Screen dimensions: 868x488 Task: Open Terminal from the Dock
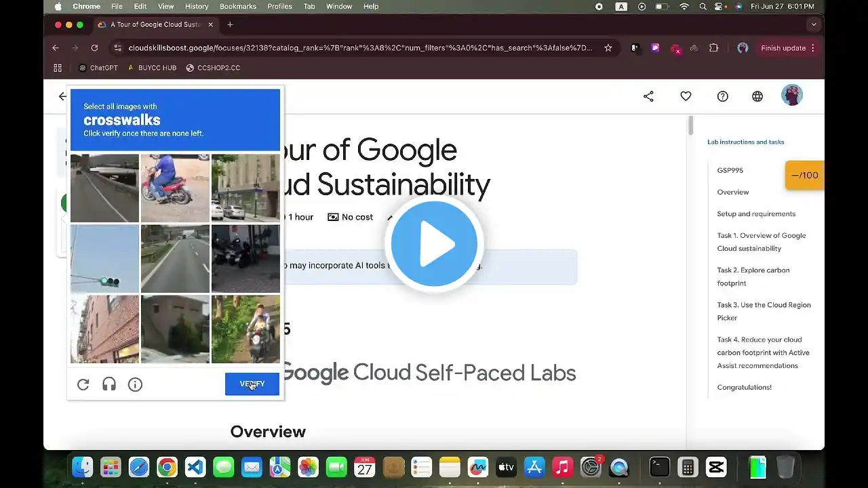tap(659, 467)
